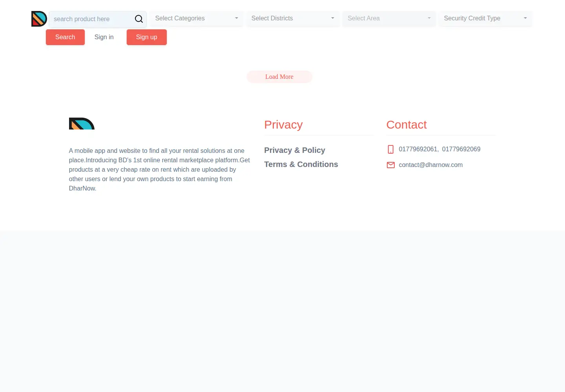Click the Sign up button
The width and height of the screenshot is (565, 392).
pyautogui.click(x=147, y=37)
